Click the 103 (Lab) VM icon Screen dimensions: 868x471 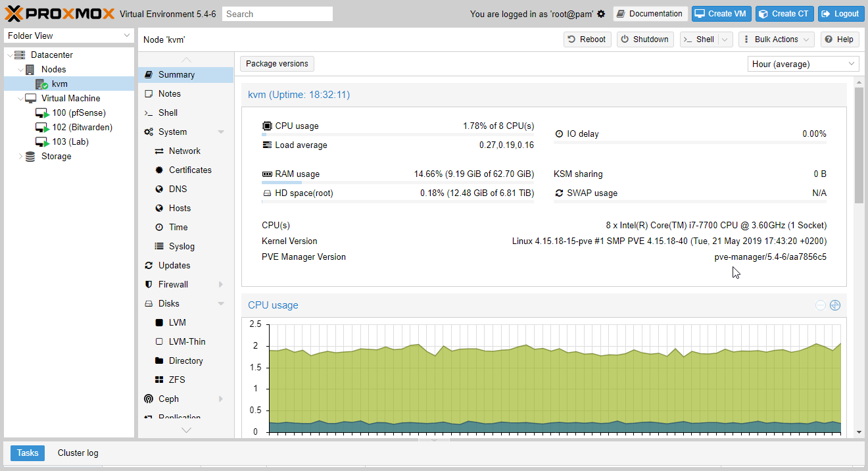pyautogui.click(x=42, y=142)
